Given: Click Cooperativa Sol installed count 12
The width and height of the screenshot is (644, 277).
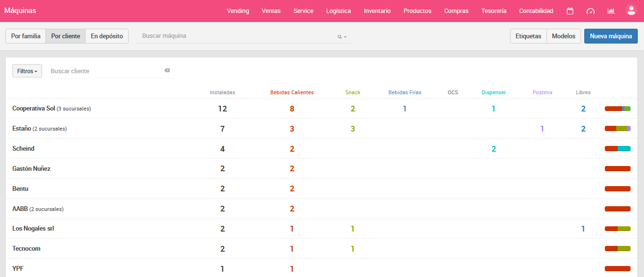Looking at the screenshot, I should tap(222, 109).
